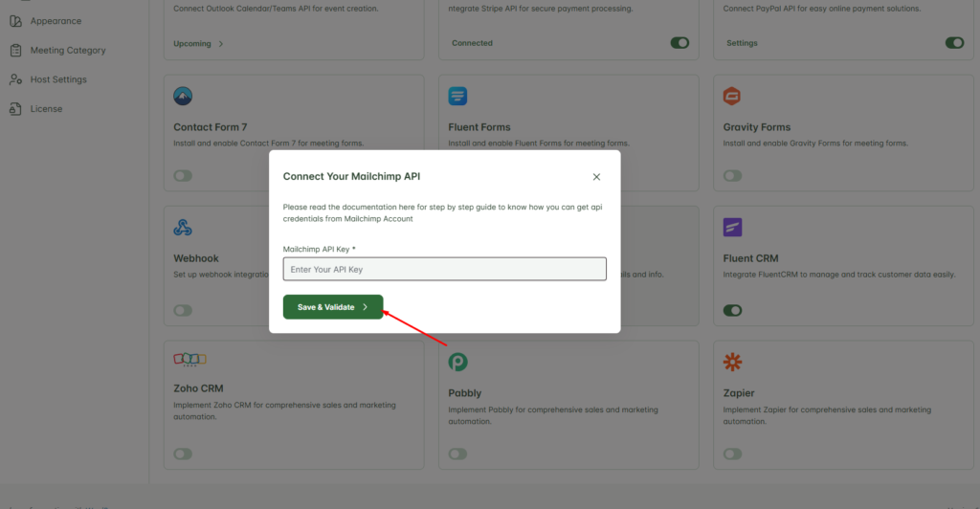Enable the Webhook toggle
The image size is (980, 509).
pyautogui.click(x=183, y=310)
